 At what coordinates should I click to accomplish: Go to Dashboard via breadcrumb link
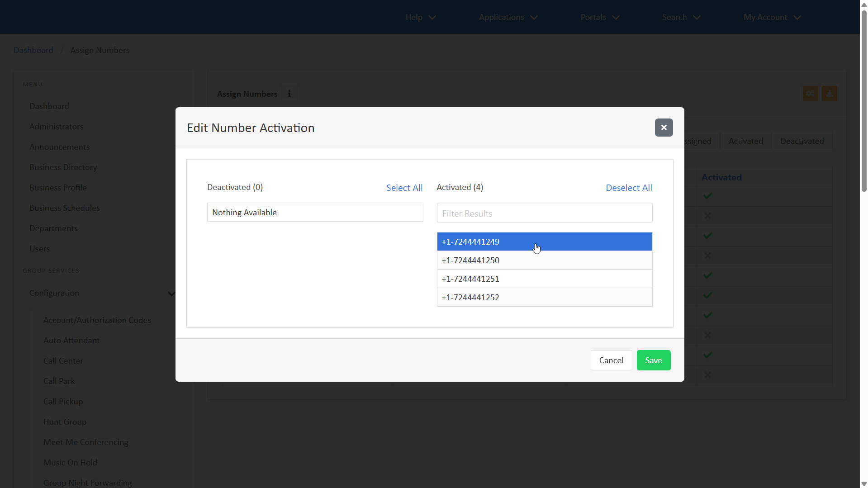33,50
